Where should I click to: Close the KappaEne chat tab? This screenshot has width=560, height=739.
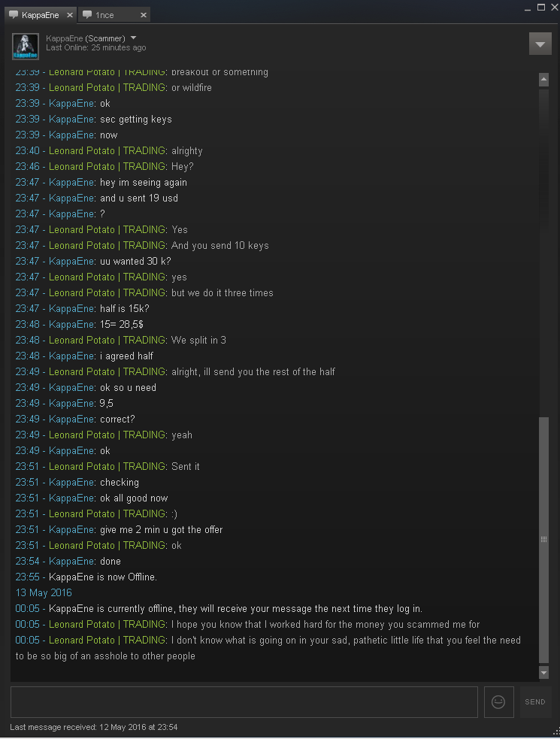70,15
